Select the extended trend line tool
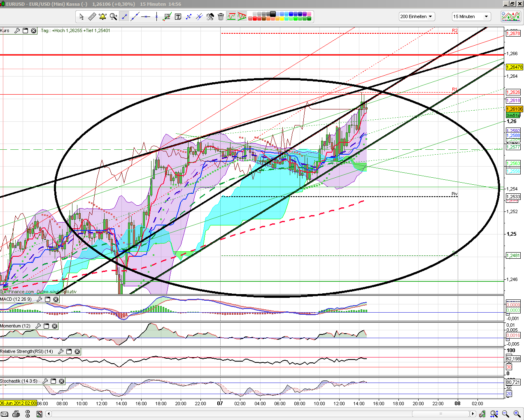Viewport: 524px width, 420px height. [135, 16]
